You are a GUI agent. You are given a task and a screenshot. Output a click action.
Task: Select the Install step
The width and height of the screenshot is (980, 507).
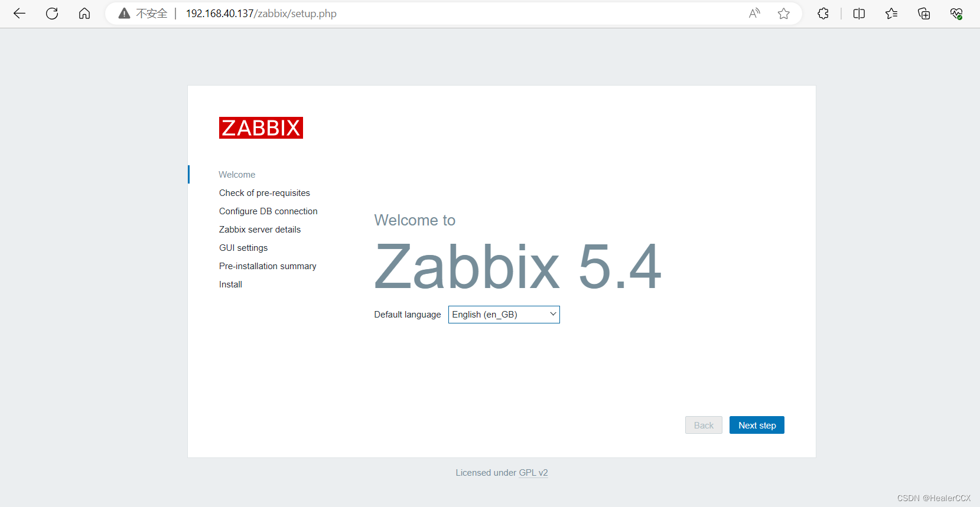(230, 284)
